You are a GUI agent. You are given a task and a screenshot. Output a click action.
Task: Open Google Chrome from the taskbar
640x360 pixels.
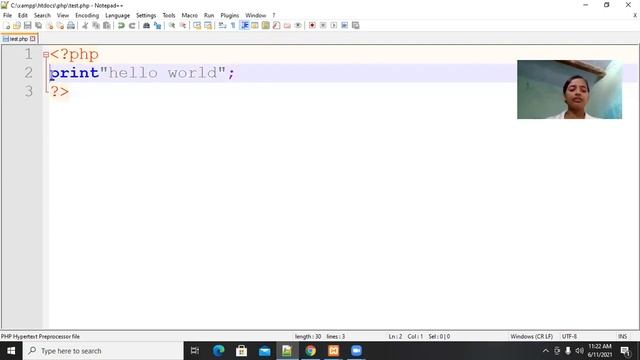pyautogui.click(x=311, y=351)
